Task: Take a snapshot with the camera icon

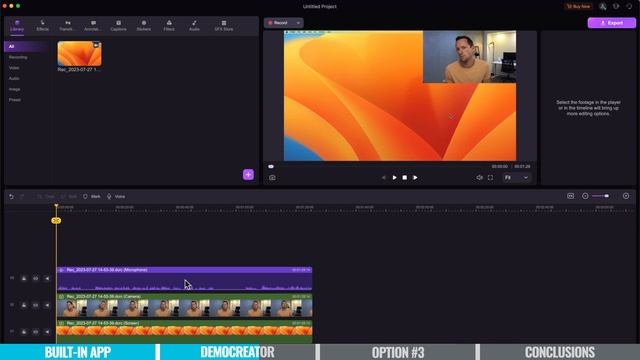Action: coord(272,178)
